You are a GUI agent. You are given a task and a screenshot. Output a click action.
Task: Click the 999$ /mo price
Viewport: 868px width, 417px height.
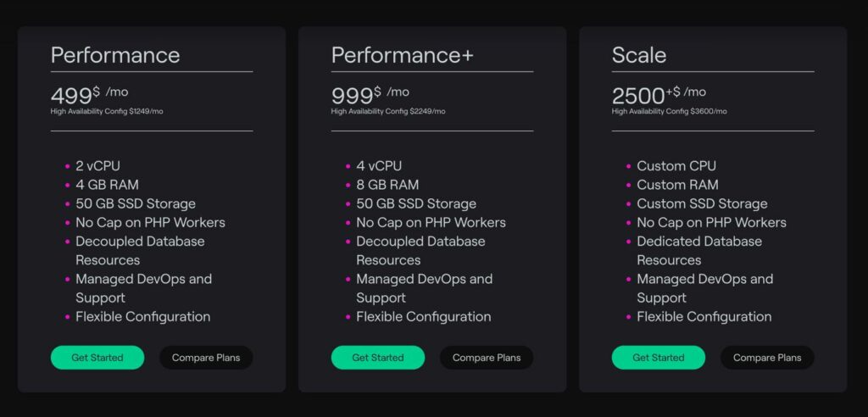point(370,94)
